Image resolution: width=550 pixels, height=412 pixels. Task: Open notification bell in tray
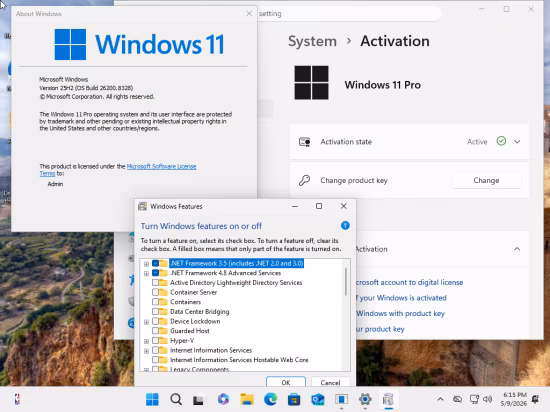(x=535, y=399)
